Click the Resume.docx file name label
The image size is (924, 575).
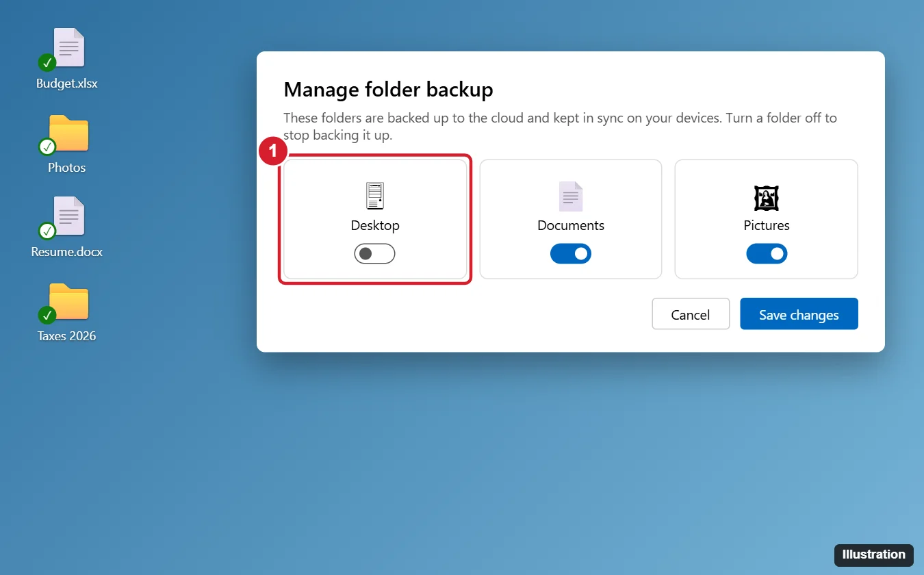[x=67, y=252]
